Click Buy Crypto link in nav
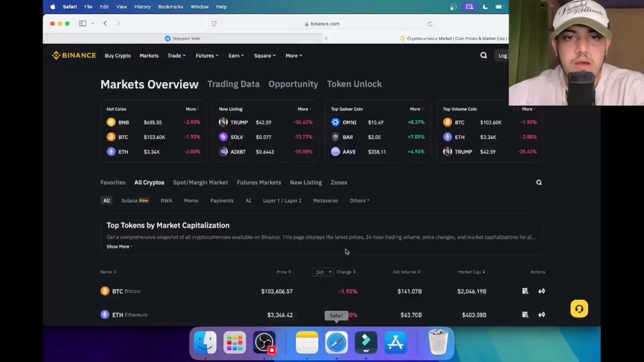The height and width of the screenshot is (362, 644). point(118,56)
